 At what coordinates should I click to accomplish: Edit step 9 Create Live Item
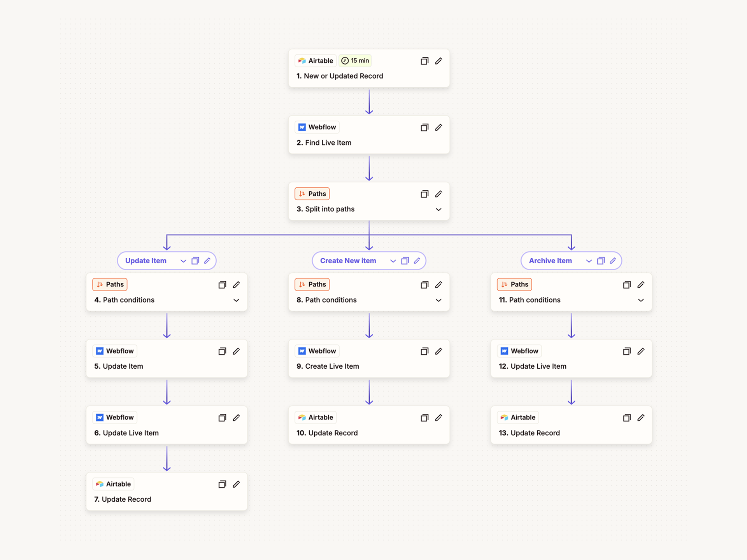[438, 352]
